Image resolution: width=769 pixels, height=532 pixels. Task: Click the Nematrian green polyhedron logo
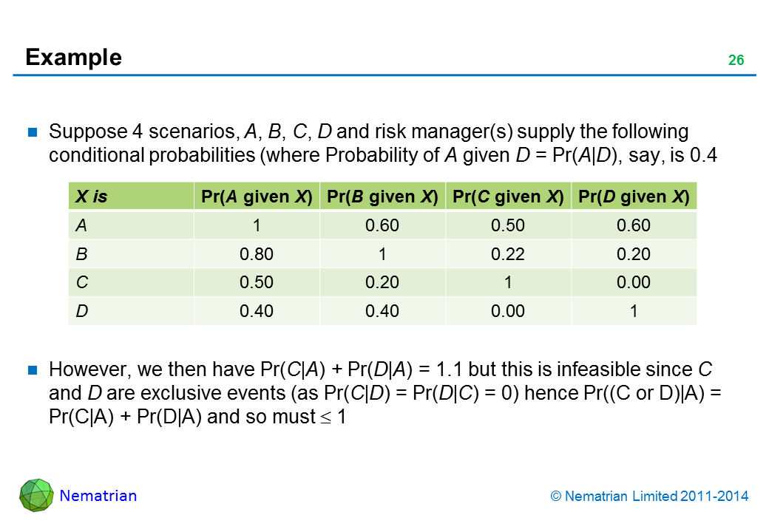tap(36, 495)
